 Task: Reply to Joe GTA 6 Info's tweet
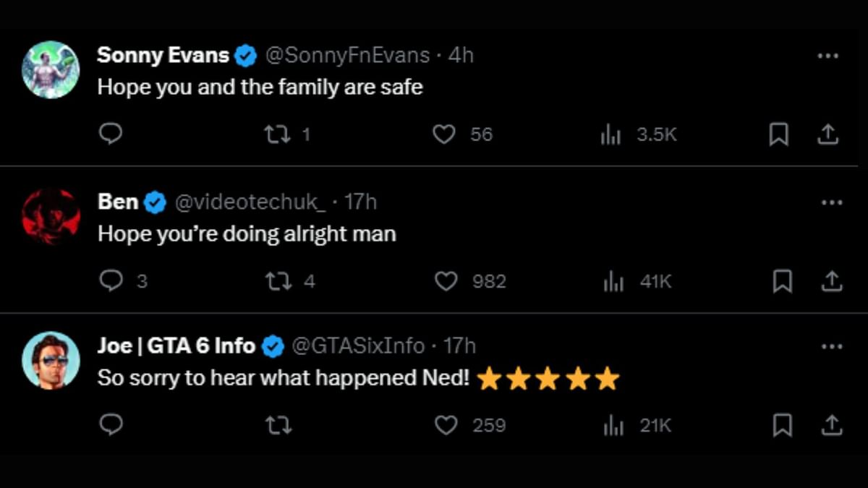pos(110,426)
